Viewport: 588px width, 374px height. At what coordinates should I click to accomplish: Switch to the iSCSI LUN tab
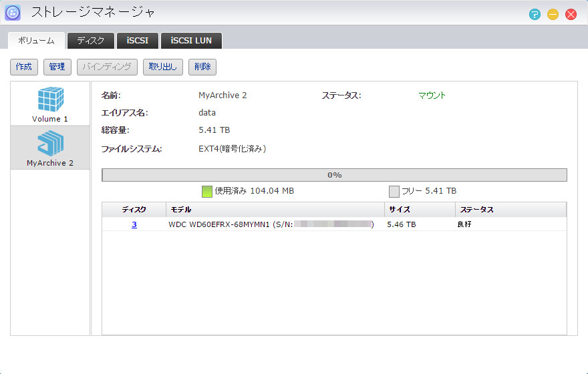(x=191, y=41)
